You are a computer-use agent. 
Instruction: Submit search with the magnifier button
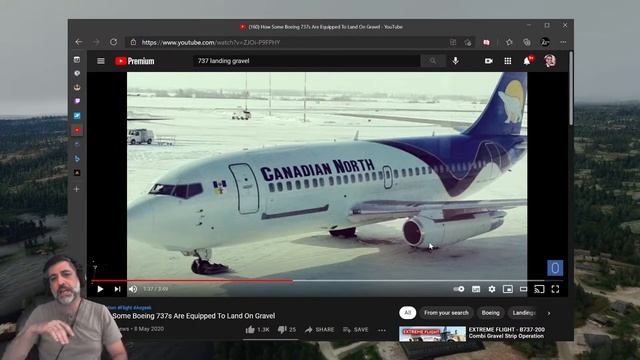433,61
